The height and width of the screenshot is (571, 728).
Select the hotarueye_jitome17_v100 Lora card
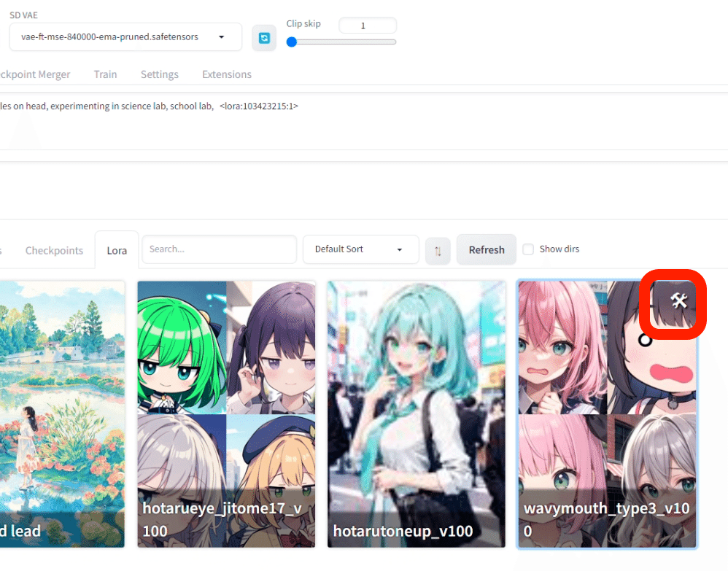click(x=226, y=414)
